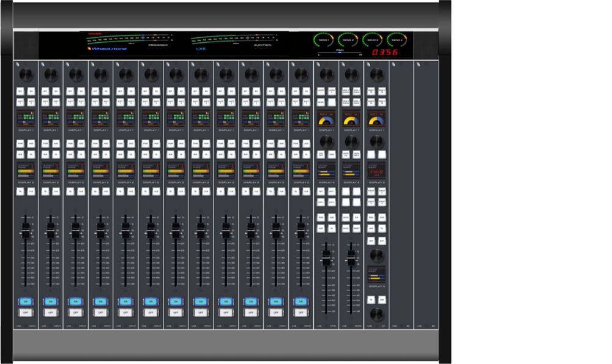
Task: Enable CUE on the first input channel
Action: pyautogui.click(x=31, y=191)
